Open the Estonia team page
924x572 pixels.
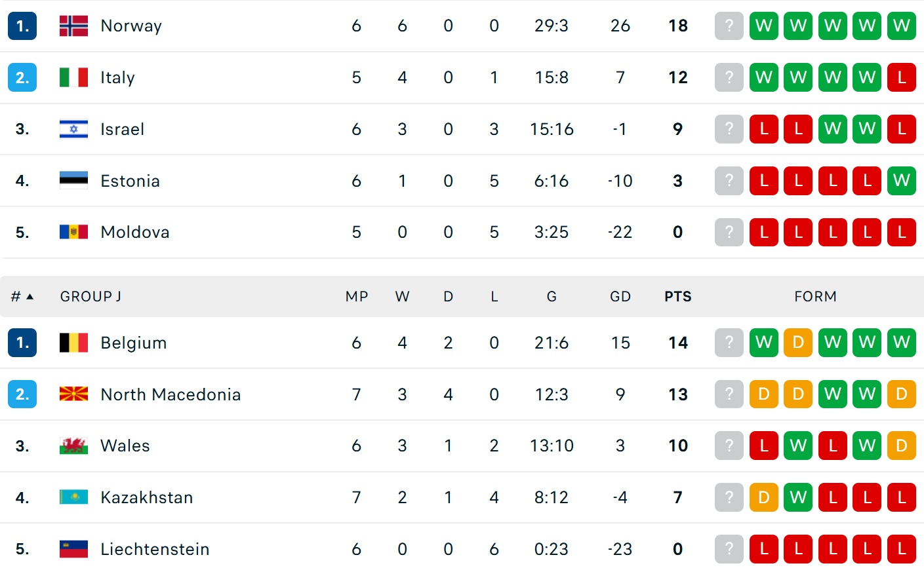130,181
